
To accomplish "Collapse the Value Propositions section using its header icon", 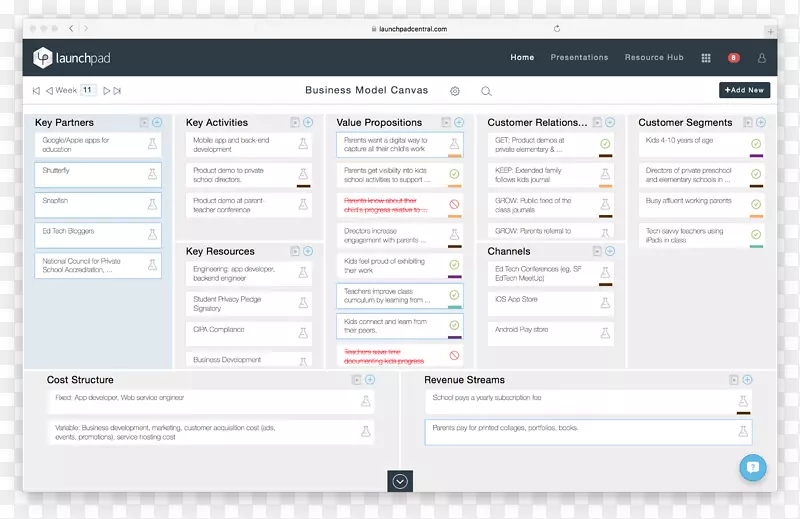I will click(446, 122).
